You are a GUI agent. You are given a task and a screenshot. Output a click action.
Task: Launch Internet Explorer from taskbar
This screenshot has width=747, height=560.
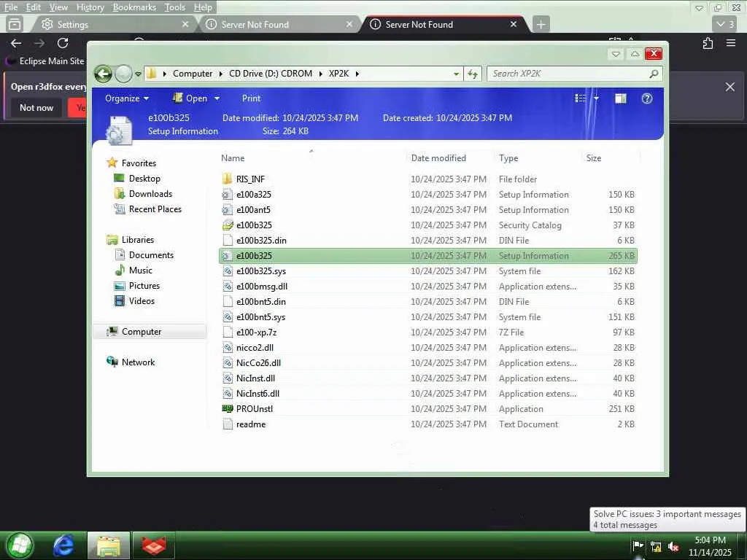(x=63, y=545)
